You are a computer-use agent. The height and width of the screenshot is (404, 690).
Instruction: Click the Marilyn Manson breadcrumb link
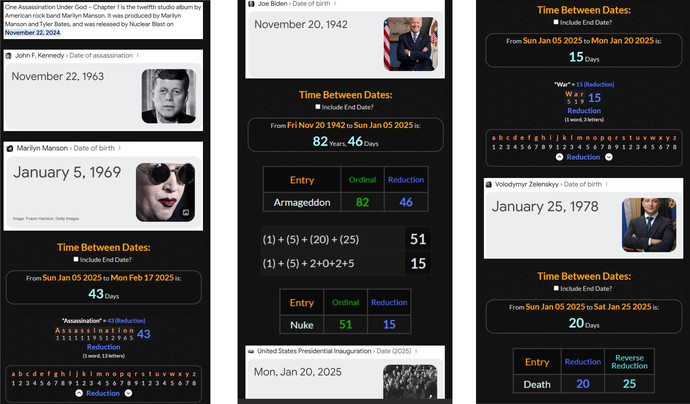tap(42, 148)
